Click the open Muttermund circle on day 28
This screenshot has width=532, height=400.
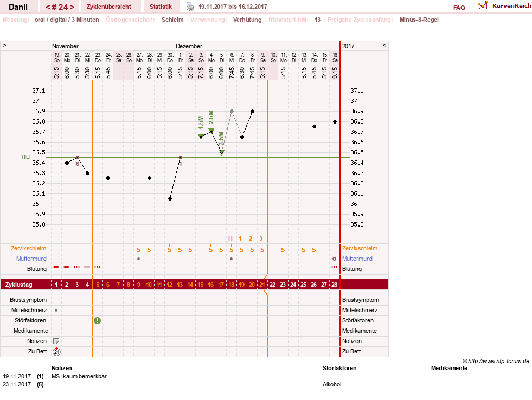click(334, 259)
